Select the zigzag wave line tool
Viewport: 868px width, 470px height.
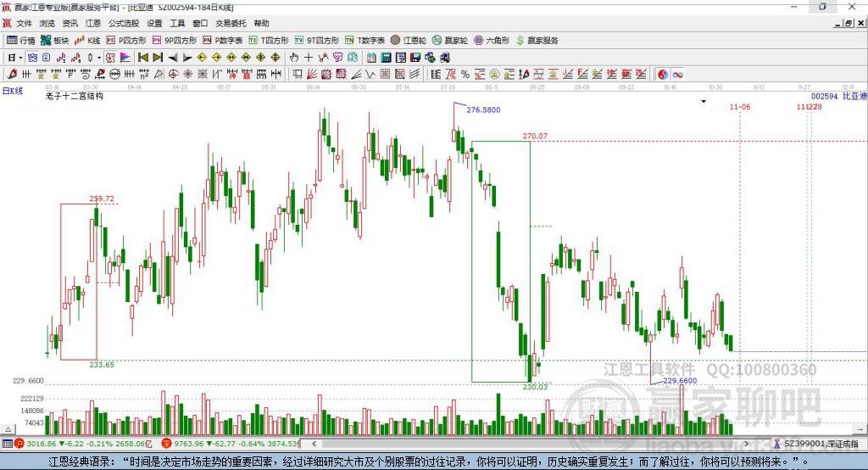pyautogui.click(x=370, y=75)
